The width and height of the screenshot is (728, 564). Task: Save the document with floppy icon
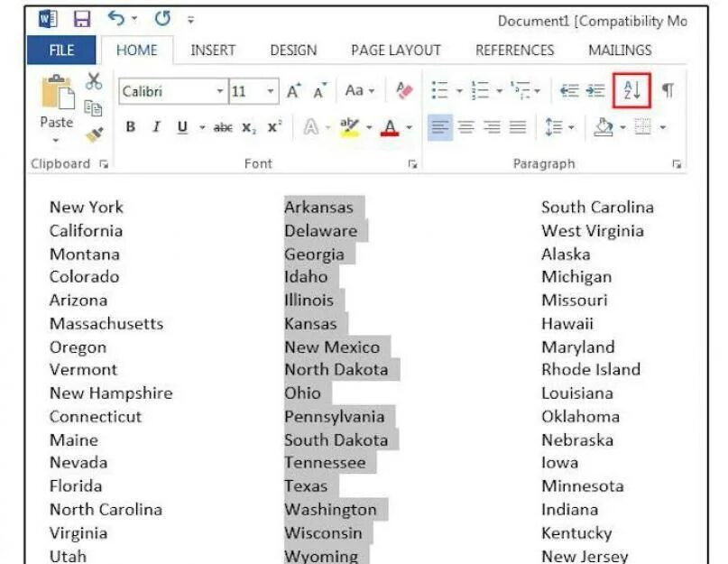point(82,19)
